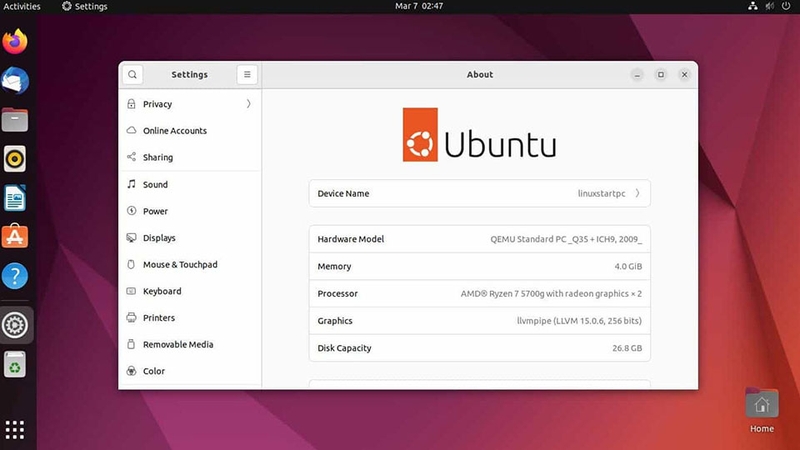
Task: Maximize the Settings window
Action: pos(661,75)
